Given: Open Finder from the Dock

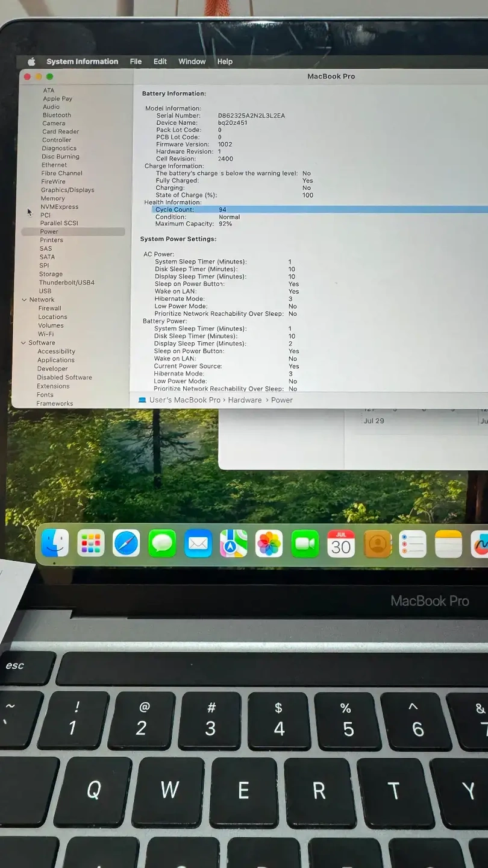Looking at the screenshot, I should pos(55,544).
